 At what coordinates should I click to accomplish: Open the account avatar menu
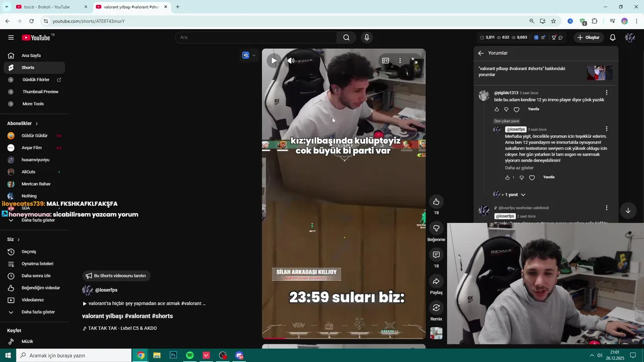click(630, 37)
